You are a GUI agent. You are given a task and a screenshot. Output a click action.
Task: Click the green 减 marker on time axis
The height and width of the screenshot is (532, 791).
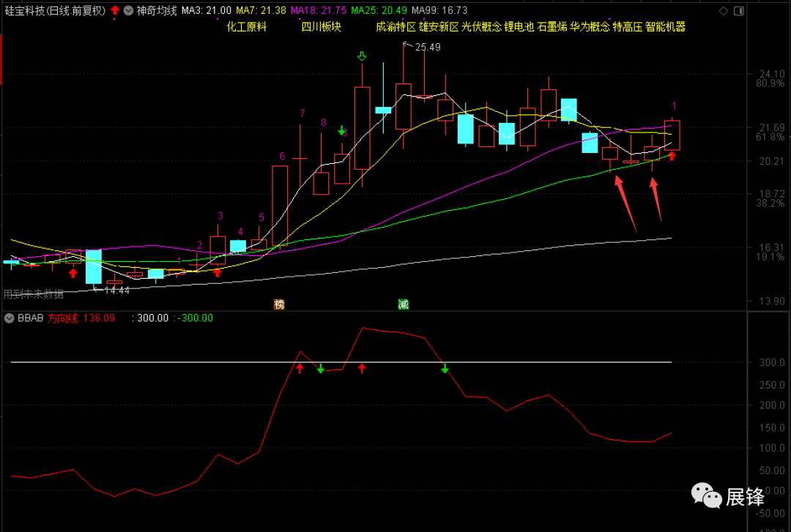click(x=403, y=304)
